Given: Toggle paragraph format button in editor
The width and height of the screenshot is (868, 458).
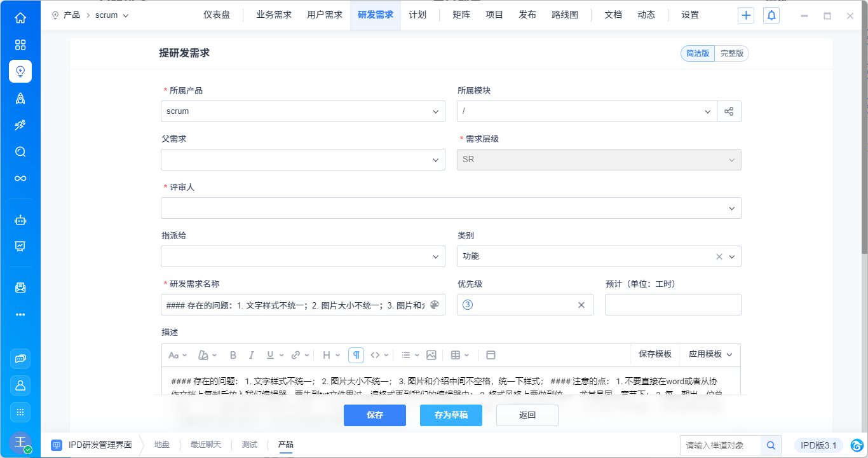Looking at the screenshot, I should click(x=356, y=355).
